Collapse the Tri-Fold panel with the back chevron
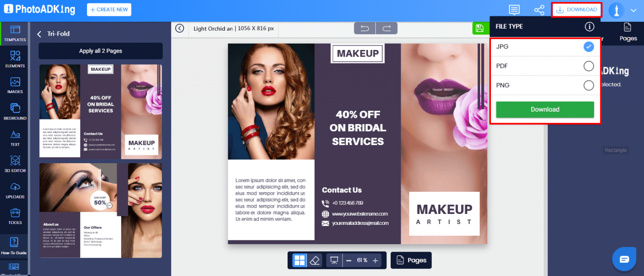644x276 pixels. pos(40,34)
